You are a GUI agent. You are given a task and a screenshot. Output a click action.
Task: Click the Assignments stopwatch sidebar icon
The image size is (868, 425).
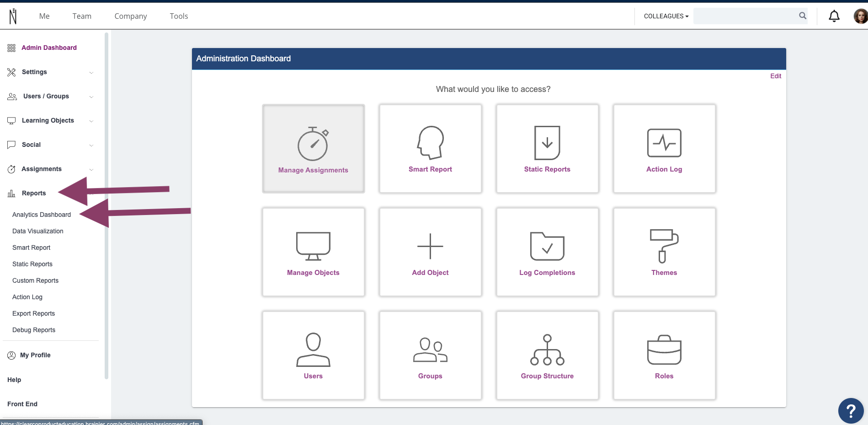pos(11,169)
